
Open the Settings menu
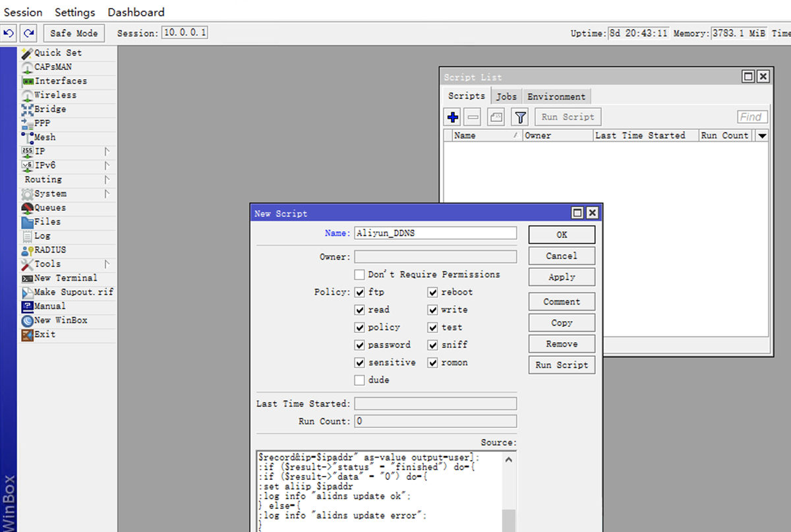tap(74, 12)
